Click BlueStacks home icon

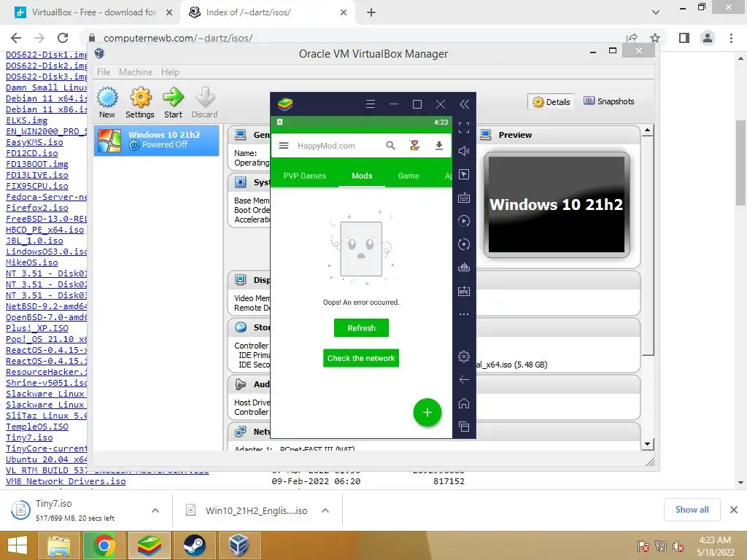click(x=464, y=403)
